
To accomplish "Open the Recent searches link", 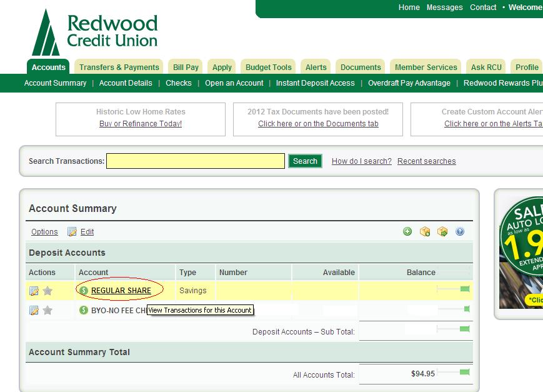I will 426,161.
